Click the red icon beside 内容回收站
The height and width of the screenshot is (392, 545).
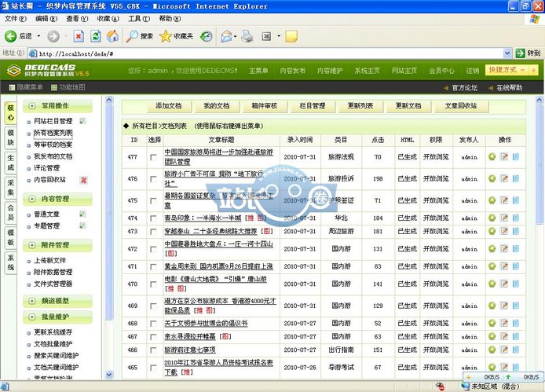click(84, 180)
